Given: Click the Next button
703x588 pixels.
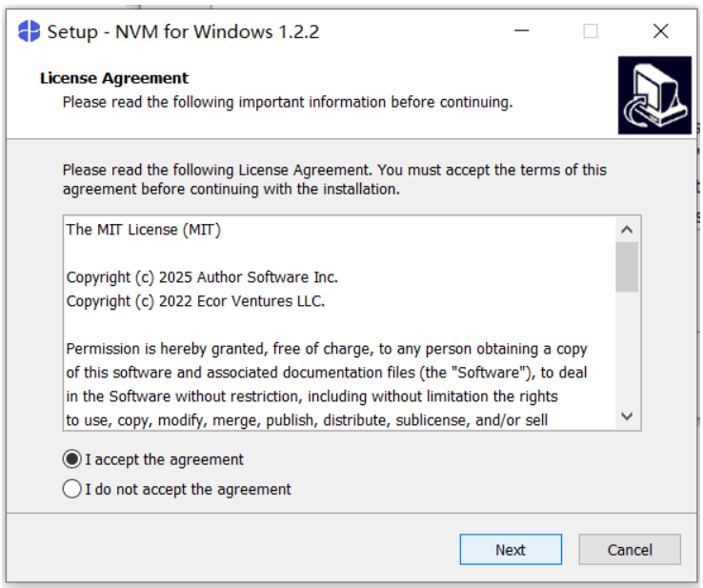Looking at the screenshot, I should tap(511, 550).
